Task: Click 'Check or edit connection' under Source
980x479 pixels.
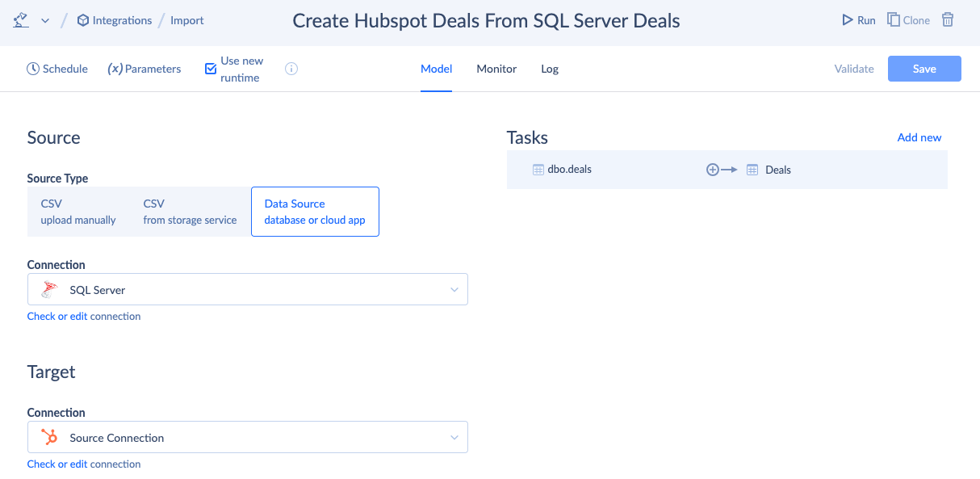Action: pyautogui.click(x=84, y=316)
